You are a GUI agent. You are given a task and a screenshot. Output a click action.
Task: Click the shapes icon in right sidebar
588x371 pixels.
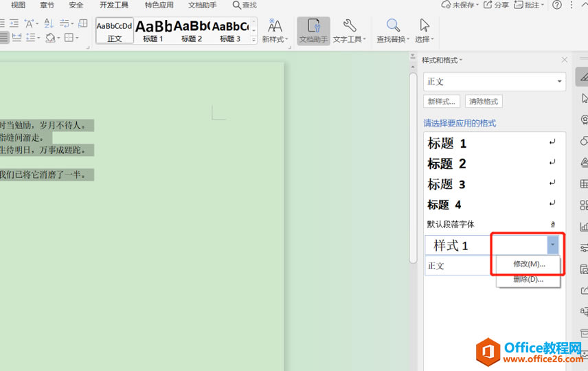(585, 141)
